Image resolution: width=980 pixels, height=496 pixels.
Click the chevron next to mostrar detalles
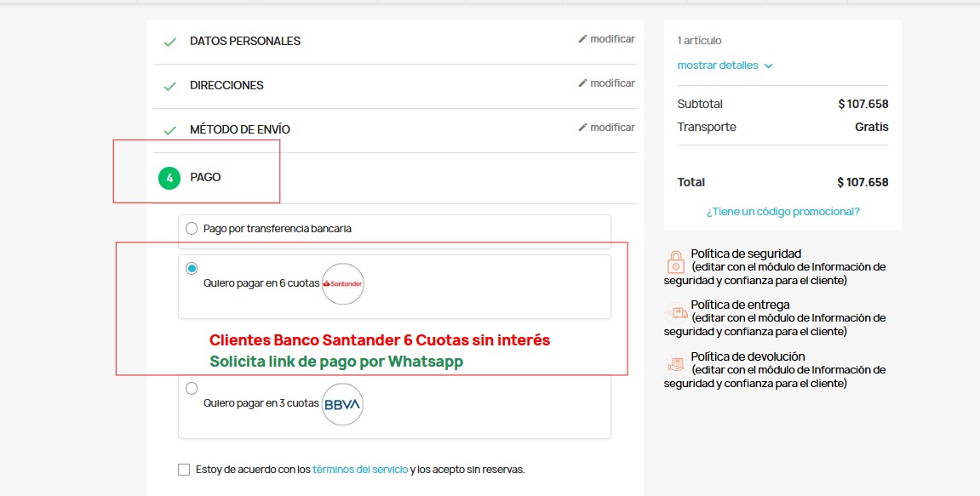[x=768, y=66]
